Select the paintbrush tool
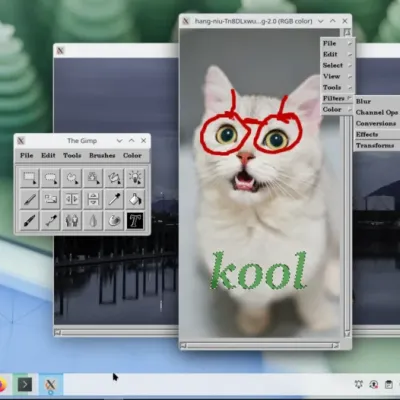This screenshot has width=400, height=400. coord(29,220)
